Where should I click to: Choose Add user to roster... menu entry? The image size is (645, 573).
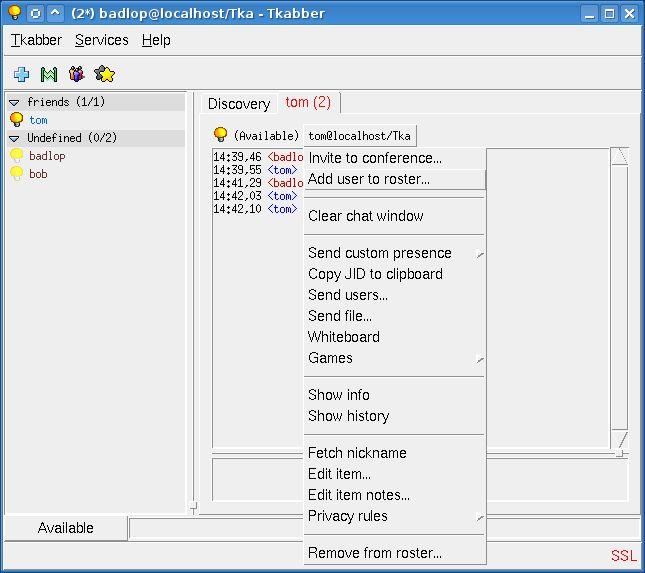click(x=394, y=179)
